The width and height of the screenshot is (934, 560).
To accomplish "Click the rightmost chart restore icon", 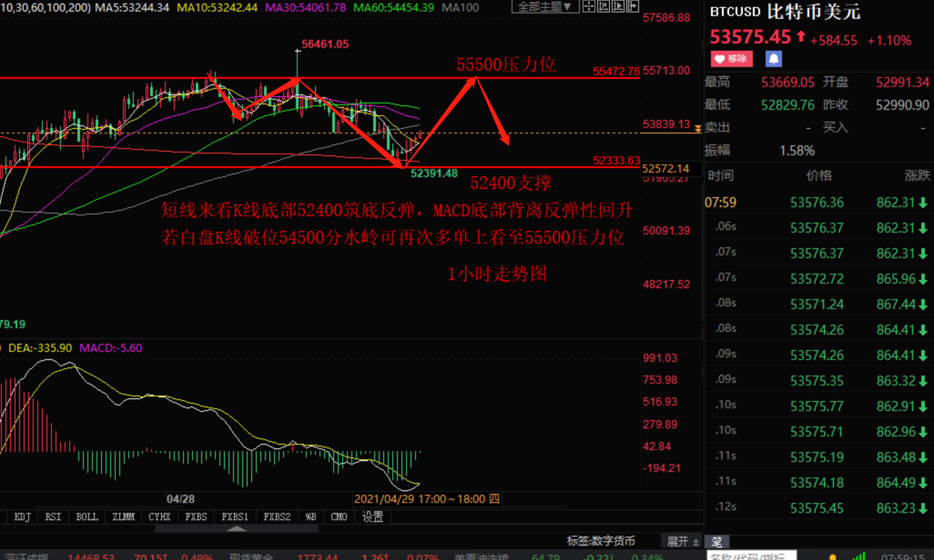I will coord(632,5).
